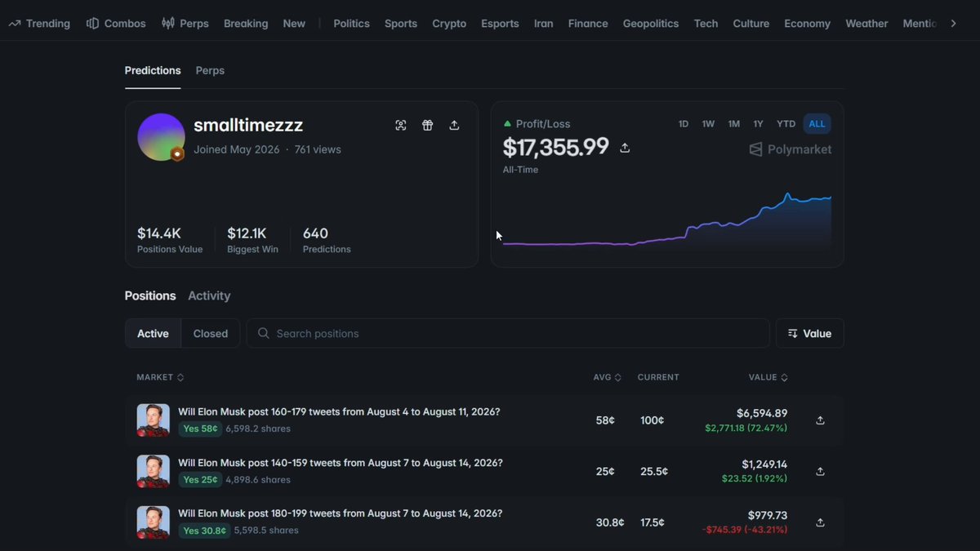Select the Predictions profile tab
Viewport: 980px width, 551px height.
coord(153,70)
